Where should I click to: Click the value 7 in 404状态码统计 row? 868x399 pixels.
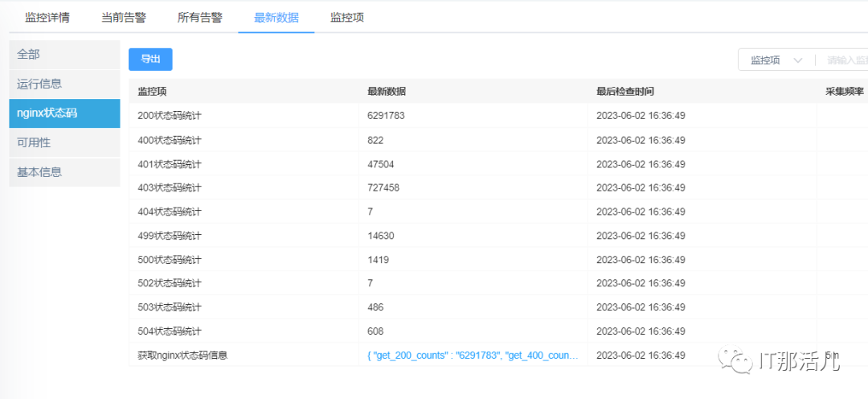pyautogui.click(x=370, y=212)
